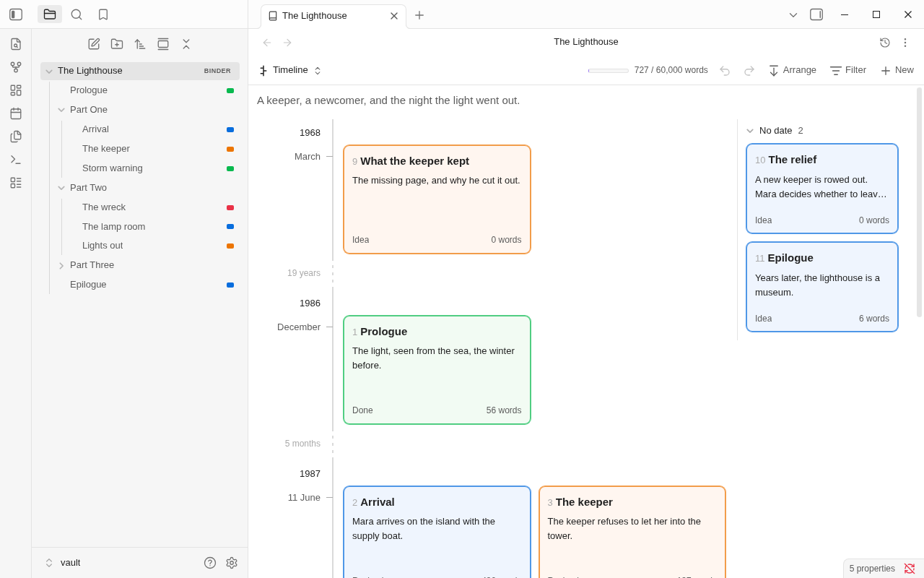Open the search icon in top bar
The height and width of the screenshot is (578, 924).
click(77, 14)
